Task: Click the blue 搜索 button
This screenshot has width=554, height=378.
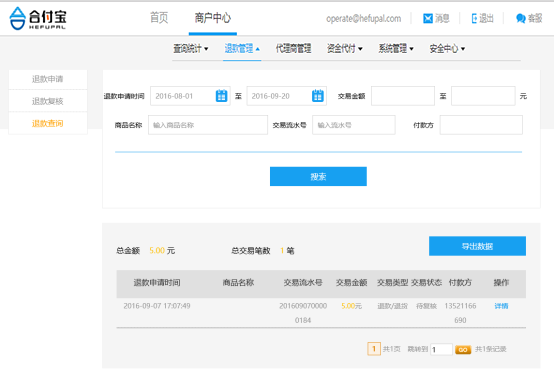Action: (318, 176)
